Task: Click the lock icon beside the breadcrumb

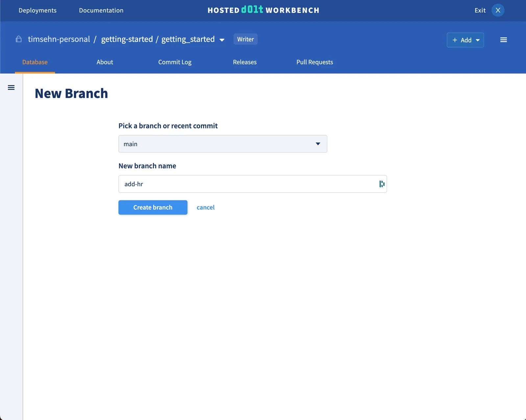Action: [x=18, y=39]
